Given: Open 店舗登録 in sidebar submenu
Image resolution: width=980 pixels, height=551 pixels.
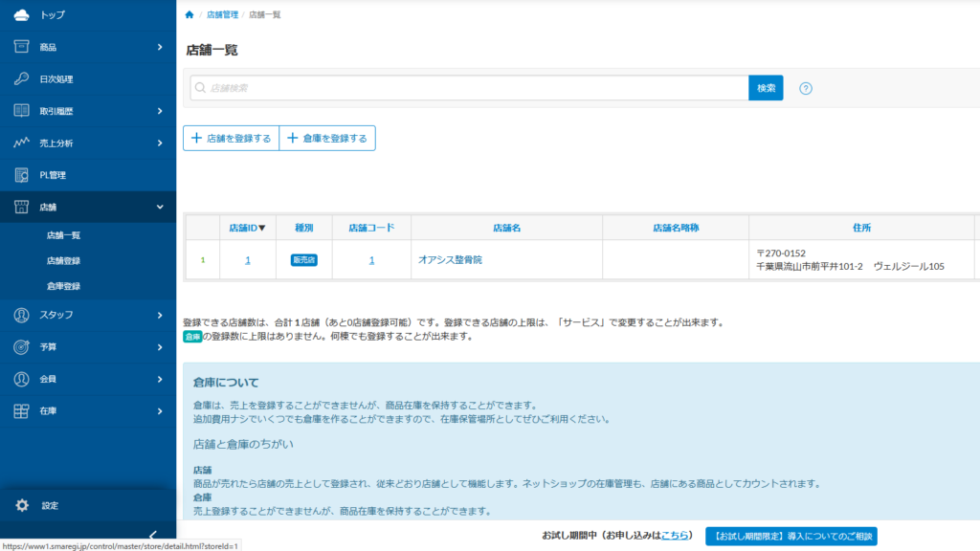Looking at the screenshot, I should pos(63,260).
